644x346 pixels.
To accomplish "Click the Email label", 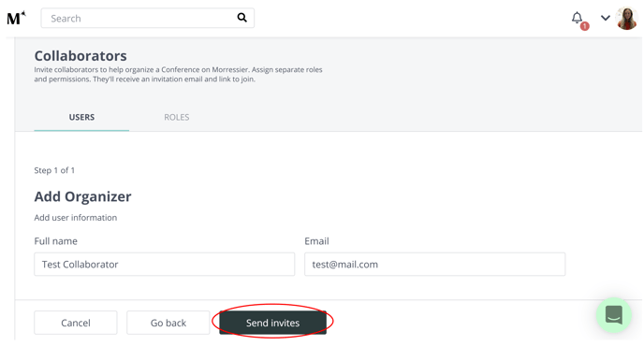I will click(x=316, y=241).
